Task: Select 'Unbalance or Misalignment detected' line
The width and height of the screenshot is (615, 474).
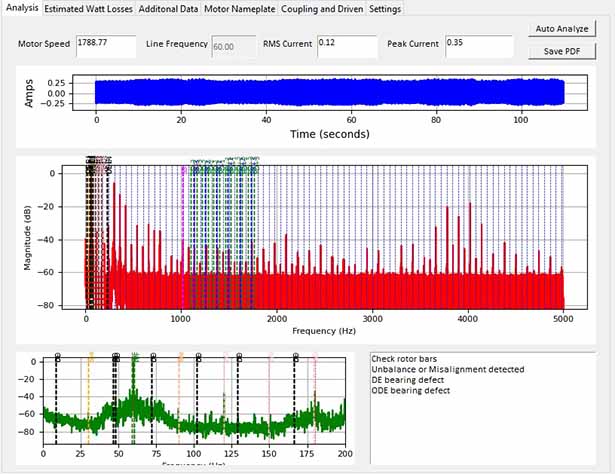Action: coord(448,369)
